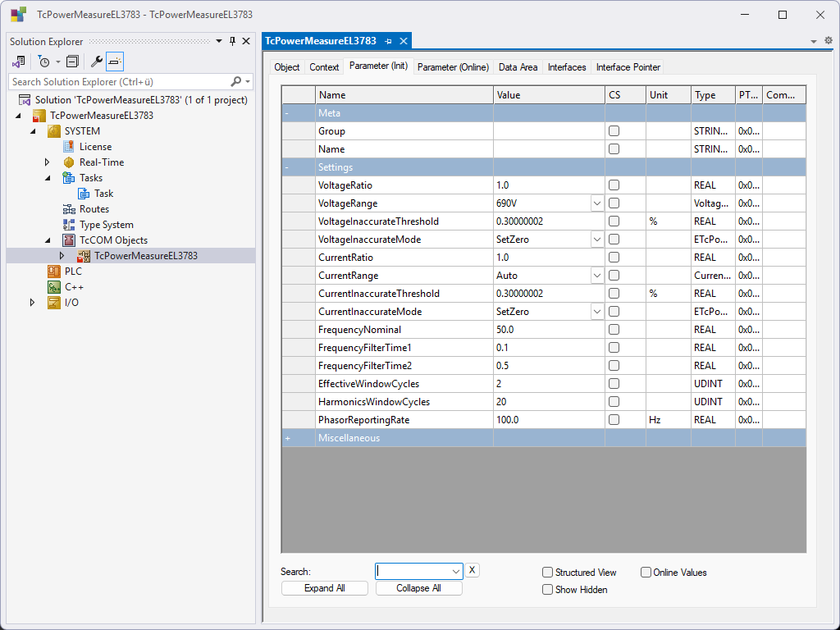This screenshot has width=840, height=630.
Task: Open the Solution Explorer window options dropdown
Action: tap(218, 41)
